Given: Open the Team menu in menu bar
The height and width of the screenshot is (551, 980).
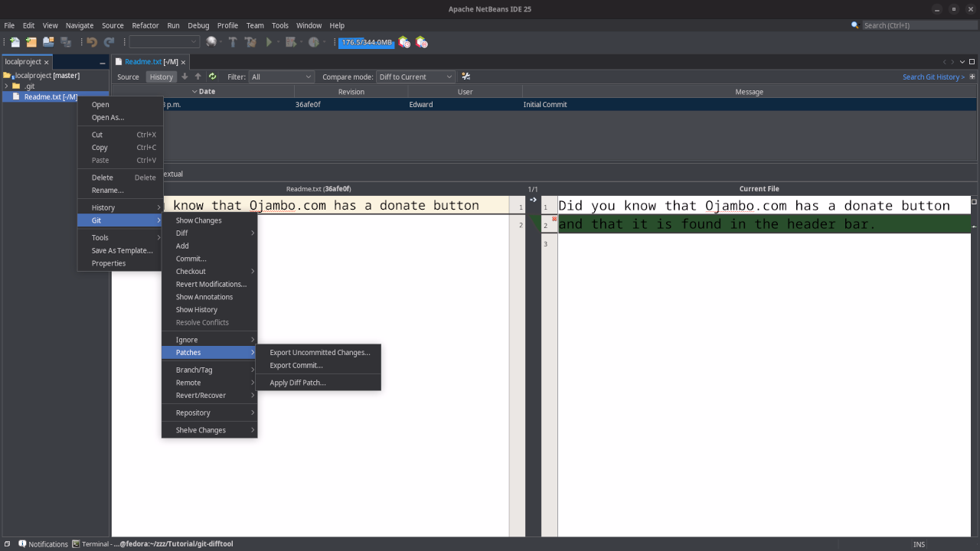Looking at the screenshot, I should 255,25.
